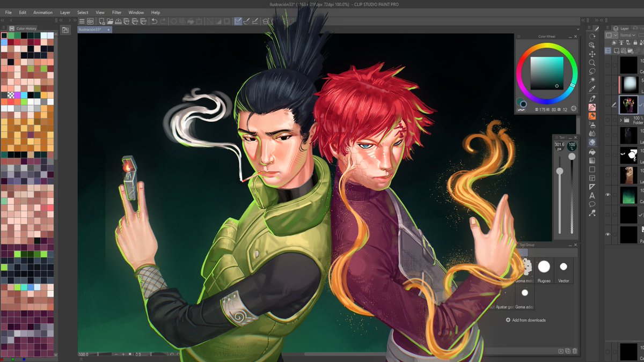The height and width of the screenshot is (362, 644).
Task: Show the topmost black layer
Action: (608, 65)
